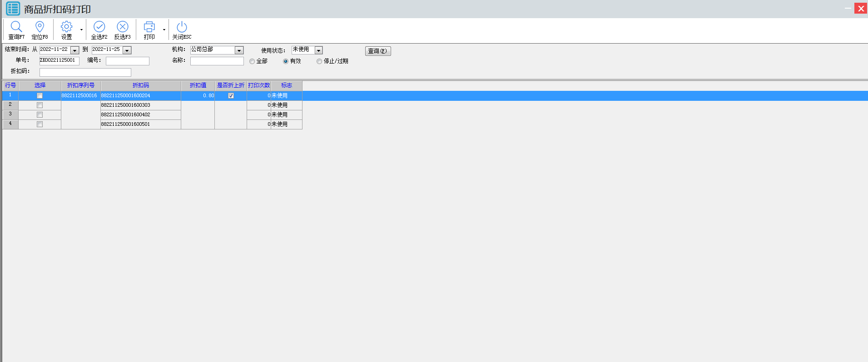The width and height of the screenshot is (868, 362).
Task: Expand the arrow next to 打印 button
Action: [x=164, y=30]
